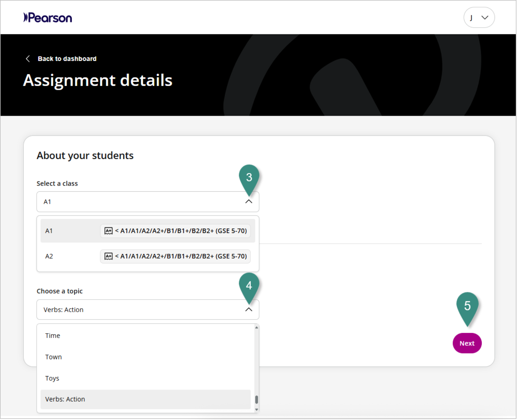Collapse the Select a class dropdown
The width and height of the screenshot is (517, 420).
[249, 202]
